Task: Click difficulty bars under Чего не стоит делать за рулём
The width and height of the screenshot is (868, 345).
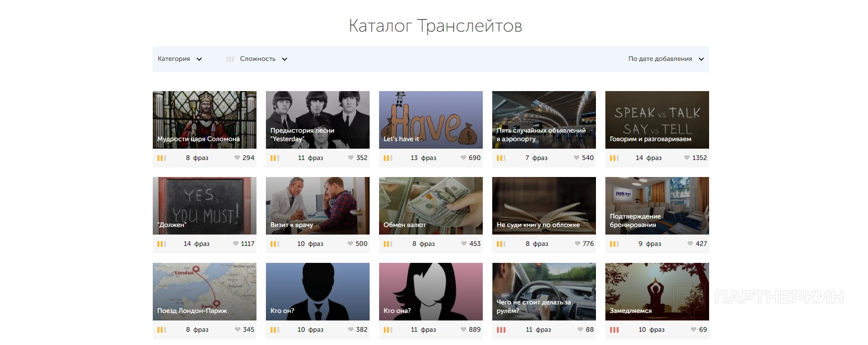Action: click(501, 329)
